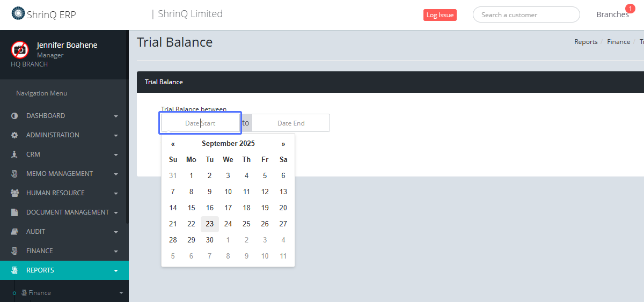Click the Reports breadcrumb link
Screen dimensions: 644x302
coord(586,42)
